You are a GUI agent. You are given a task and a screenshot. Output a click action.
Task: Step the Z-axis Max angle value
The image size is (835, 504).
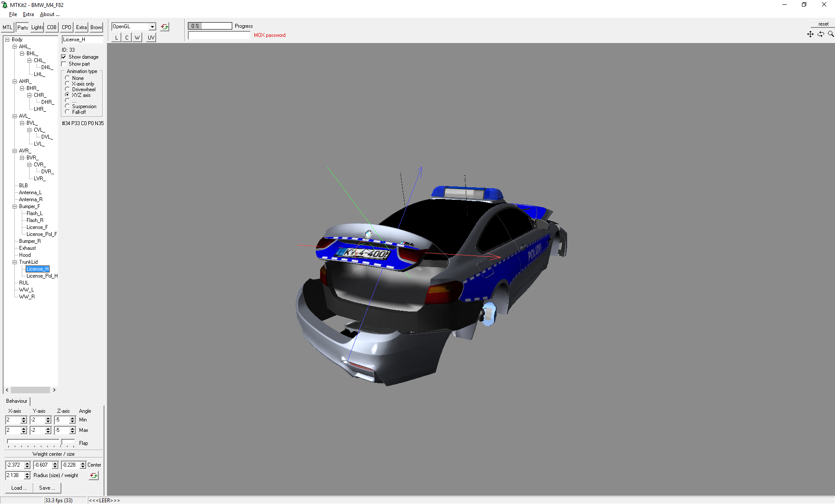tap(72, 431)
